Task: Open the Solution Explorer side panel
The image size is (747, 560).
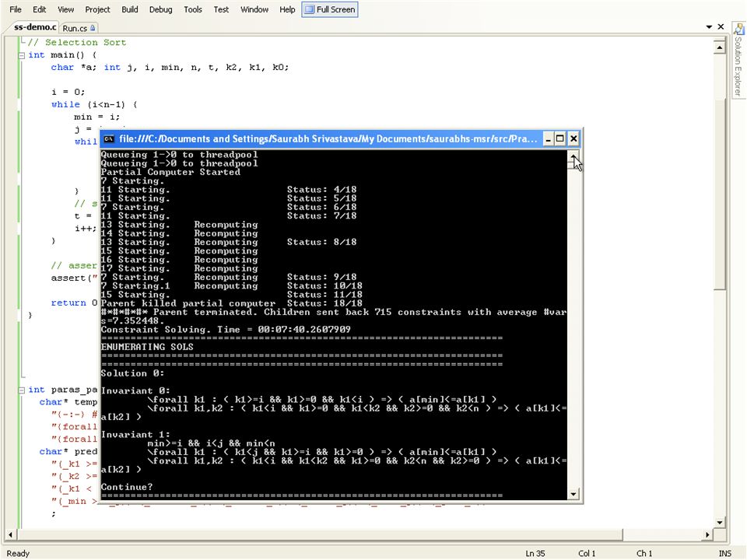Action: tap(738, 61)
